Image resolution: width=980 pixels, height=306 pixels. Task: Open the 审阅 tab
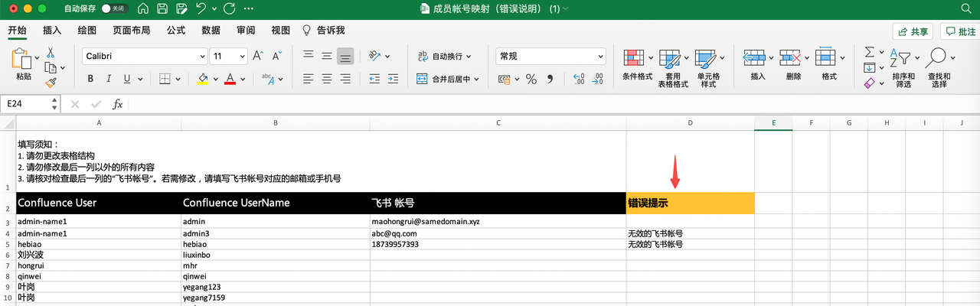(x=246, y=31)
